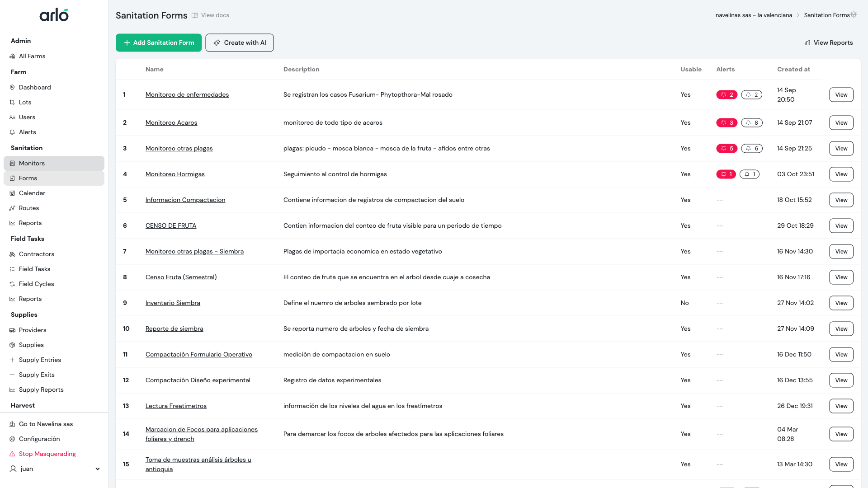Click the Supply Reports chart icon

(x=12, y=389)
